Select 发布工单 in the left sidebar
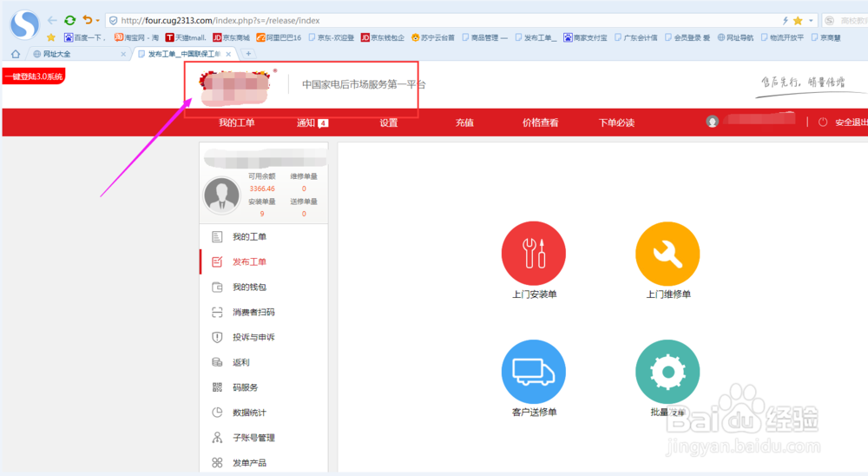The image size is (868, 476). (249, 261)
